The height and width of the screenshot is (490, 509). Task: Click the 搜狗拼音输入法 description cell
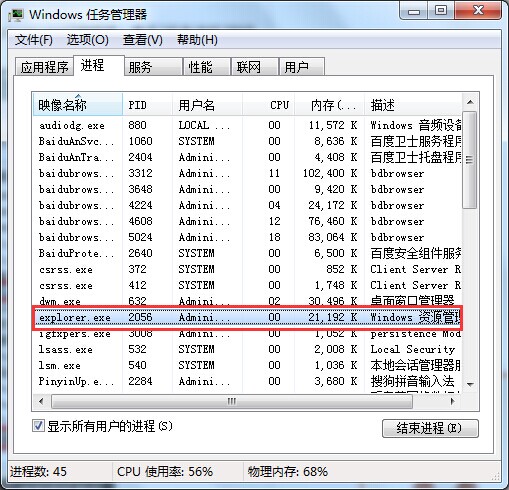pos(413,381)
